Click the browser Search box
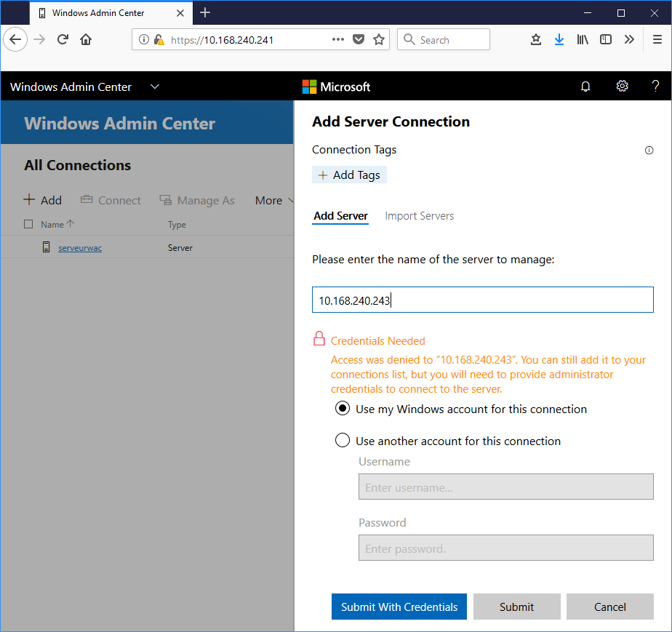672x632 pixels. click(x=444, y=39)
